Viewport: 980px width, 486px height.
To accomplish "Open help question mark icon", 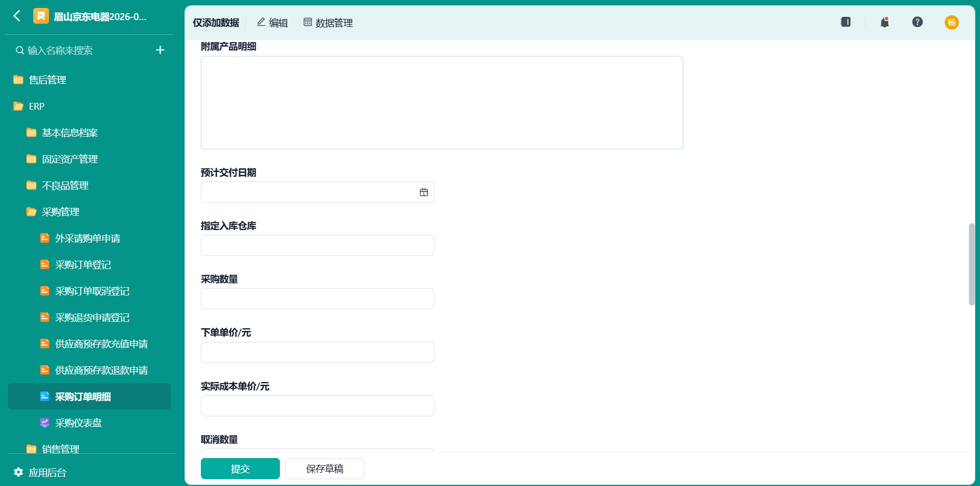I will (x=917, y=22).
